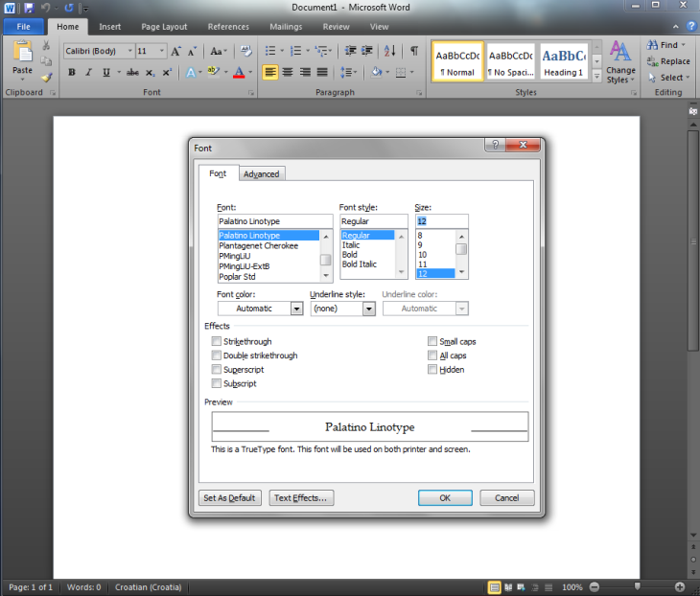Click the Paste icon in Clipboard
700x596 pixels.
[x=22, y=56]
